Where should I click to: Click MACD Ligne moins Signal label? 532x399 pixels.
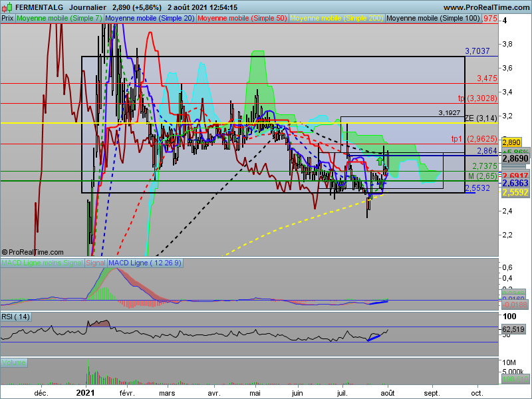point(42,263)
